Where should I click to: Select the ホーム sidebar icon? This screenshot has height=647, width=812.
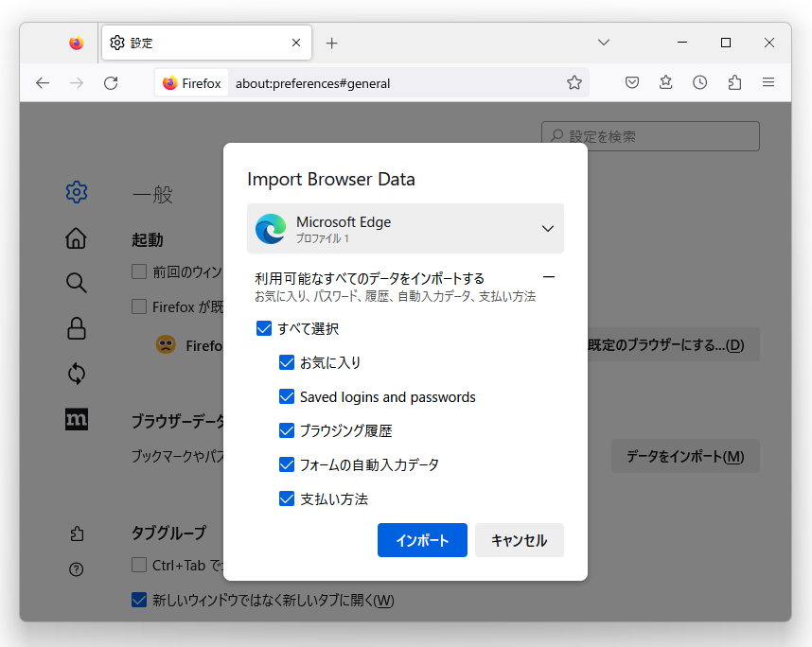pos(77,238)
